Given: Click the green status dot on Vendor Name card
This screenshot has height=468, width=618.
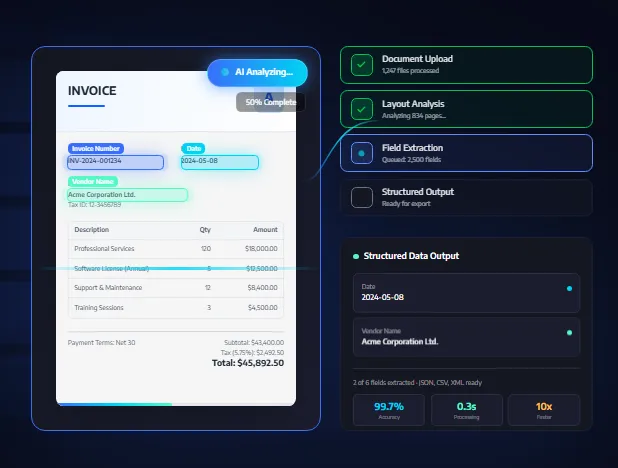Looking at the screenshot, I should coord(569,333).
